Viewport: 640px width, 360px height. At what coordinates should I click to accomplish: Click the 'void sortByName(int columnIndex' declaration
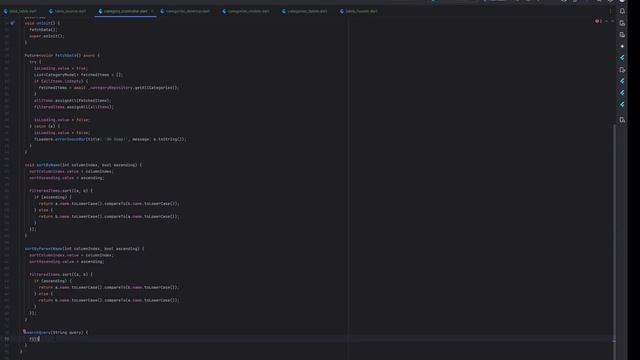(x=83, y=165)
